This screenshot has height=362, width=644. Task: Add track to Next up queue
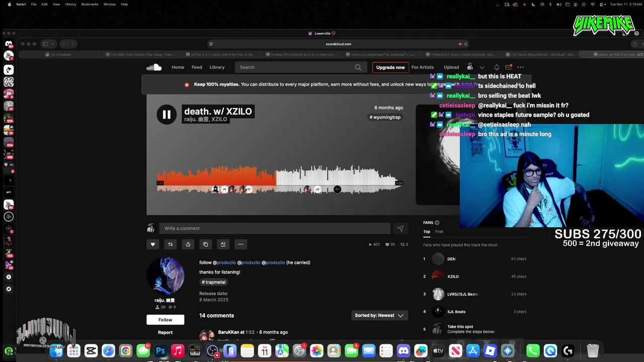223,244
